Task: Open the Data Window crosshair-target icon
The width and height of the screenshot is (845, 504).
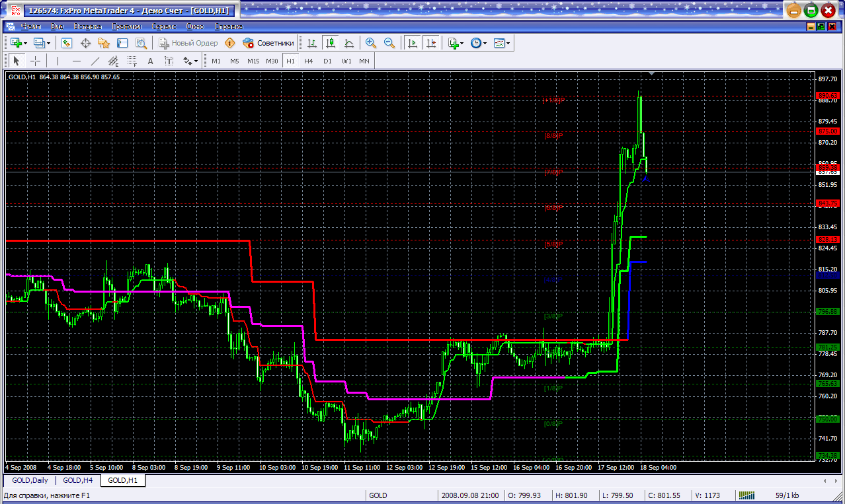Action: [x=85, y=43]
